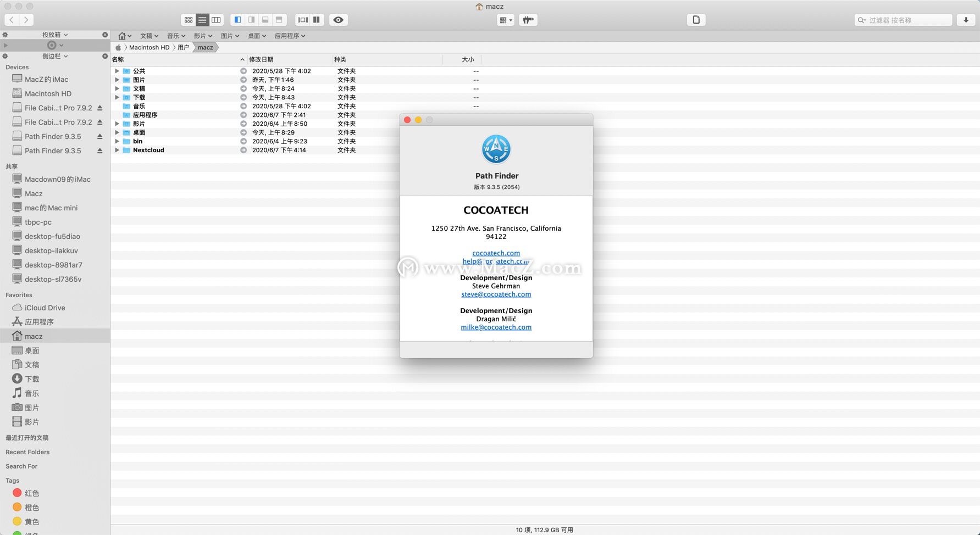The width and height of the screenshot is (980, 535).
Task: Click the Apple icon in path bar
Action: [x=118, y=47]
